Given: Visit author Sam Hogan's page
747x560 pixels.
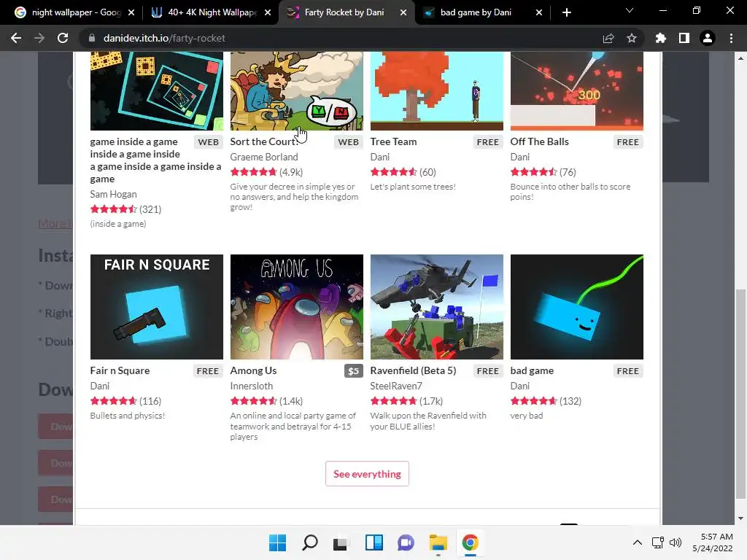Looking at the screenshot, I should pos(113,194).
